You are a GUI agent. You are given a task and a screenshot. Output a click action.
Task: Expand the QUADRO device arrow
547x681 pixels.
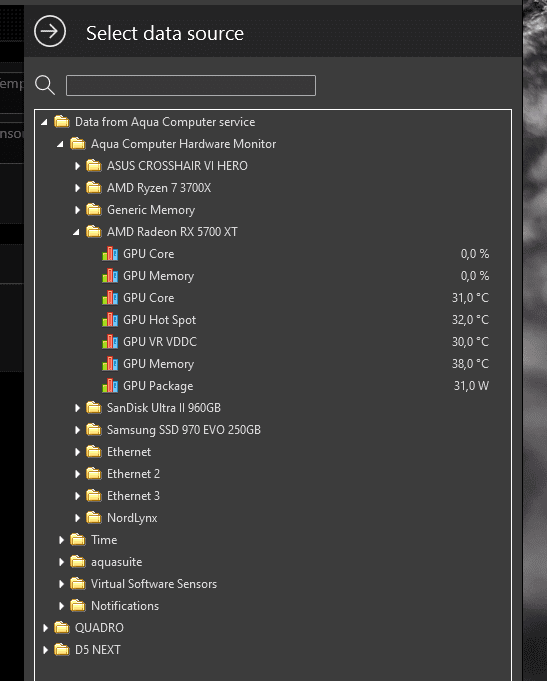(x=45, y=628)
